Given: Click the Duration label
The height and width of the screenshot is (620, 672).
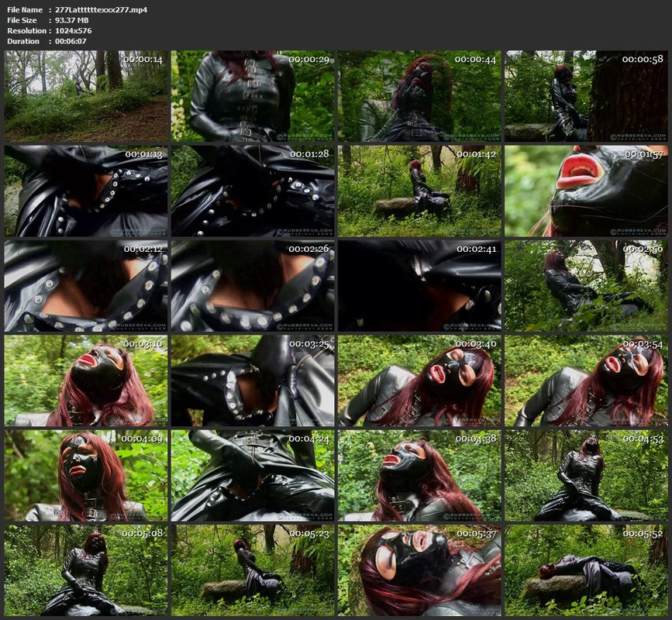Looking at the screenshot, I should pos(23,41).
